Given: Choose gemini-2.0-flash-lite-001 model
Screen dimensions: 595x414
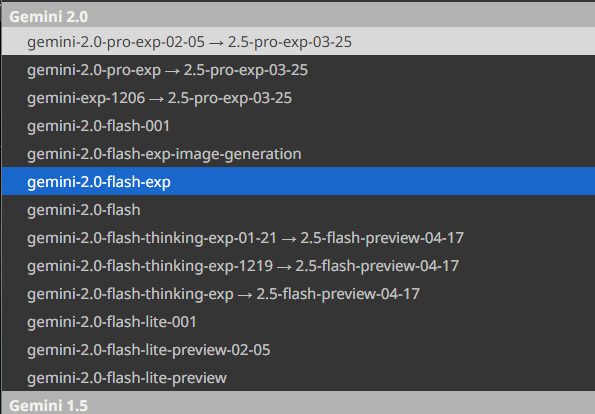Looking at the screenshot, I should [298, 322].
